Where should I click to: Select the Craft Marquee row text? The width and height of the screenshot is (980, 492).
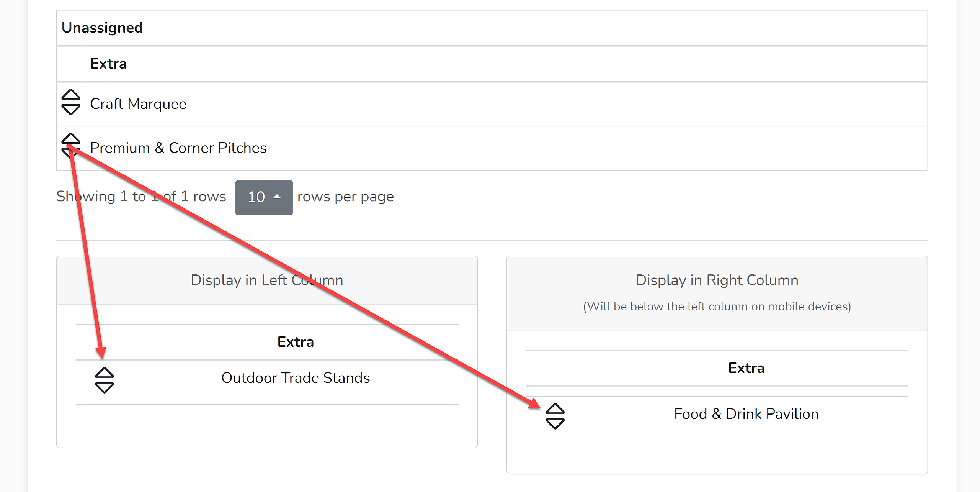(x=138, y=104)
